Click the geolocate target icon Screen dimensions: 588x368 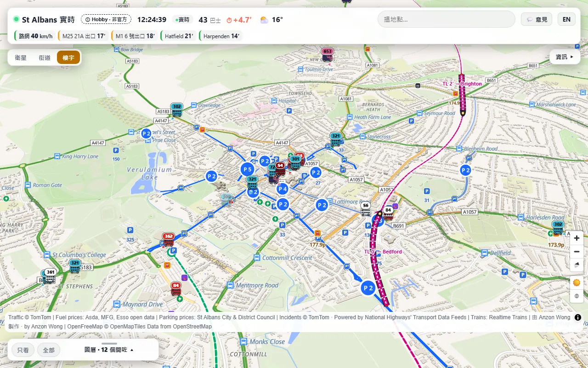[577, 296]
